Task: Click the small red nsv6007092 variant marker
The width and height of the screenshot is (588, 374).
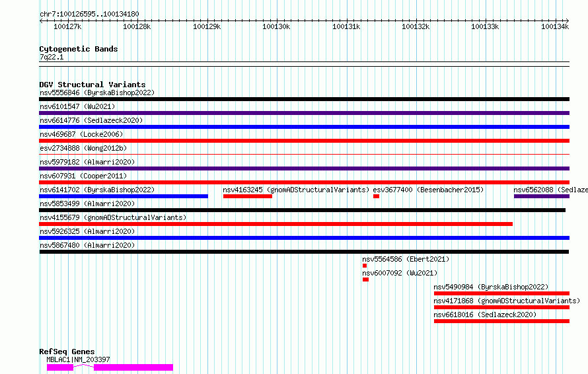Action: tap(365, 280)
